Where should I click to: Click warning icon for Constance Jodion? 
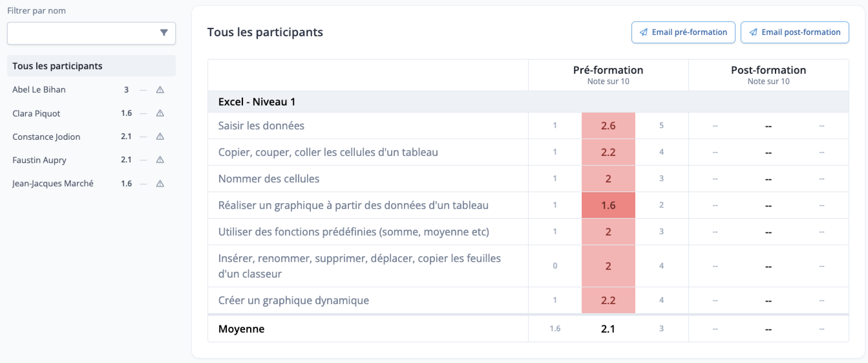(x=160, y=136)
